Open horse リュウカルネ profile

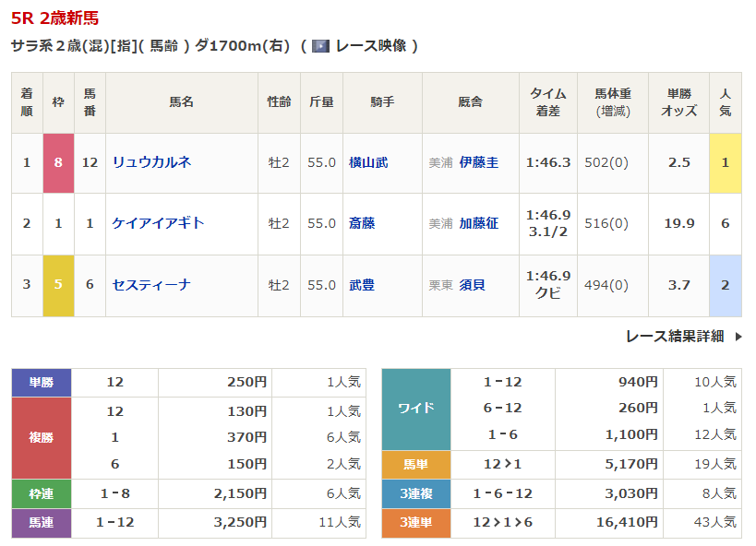[152, 162]
